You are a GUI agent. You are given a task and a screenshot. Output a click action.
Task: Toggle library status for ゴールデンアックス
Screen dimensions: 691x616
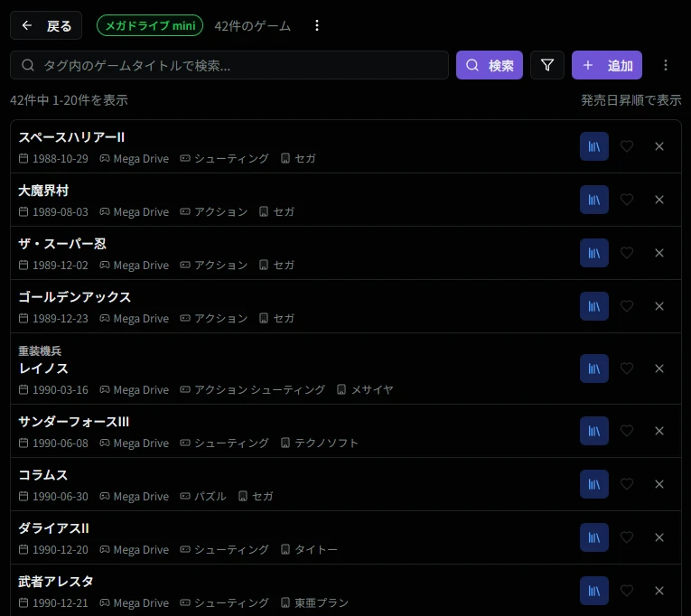(594, 306)
